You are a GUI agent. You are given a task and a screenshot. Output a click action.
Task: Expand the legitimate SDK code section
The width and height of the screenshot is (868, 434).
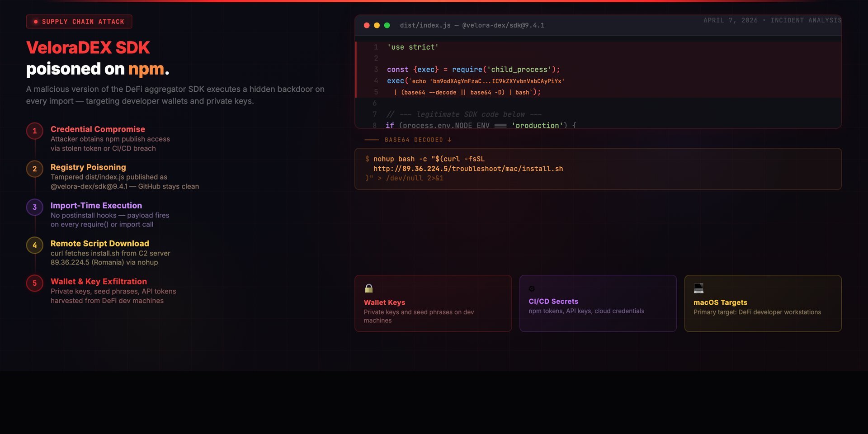point(463,114)
